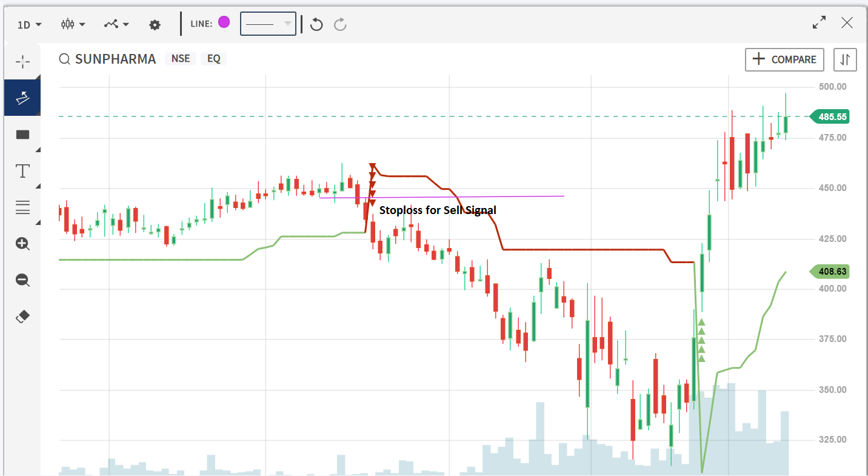Zoom out of the chart
This screenshot has height=476, width=868.
[22, 280]
